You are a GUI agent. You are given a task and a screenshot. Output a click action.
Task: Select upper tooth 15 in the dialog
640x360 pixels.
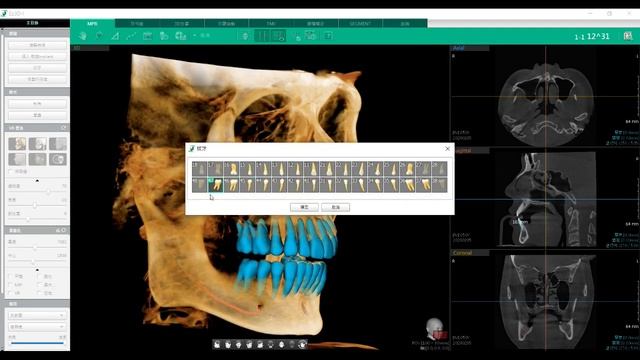(x=247, y=169)
